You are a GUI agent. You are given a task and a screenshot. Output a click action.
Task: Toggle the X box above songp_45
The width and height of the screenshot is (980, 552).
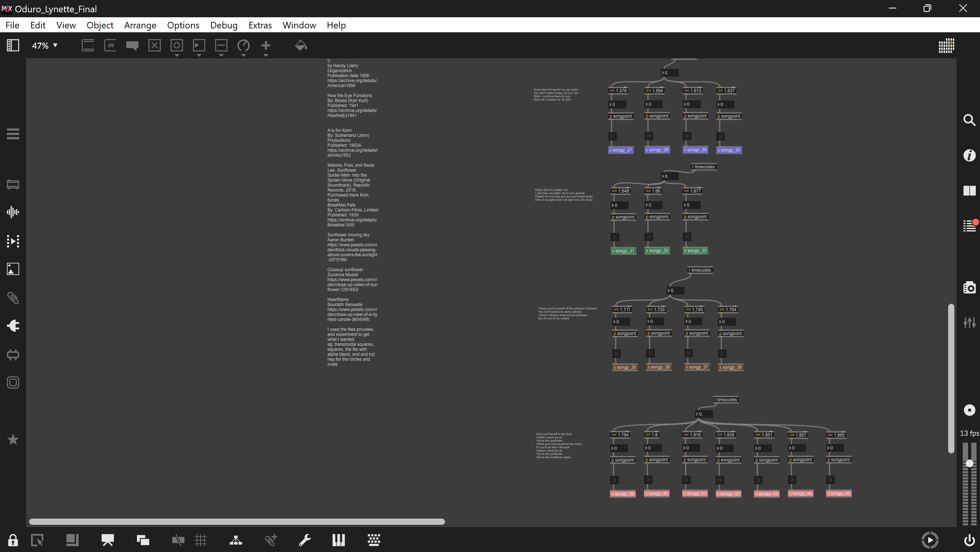coord(830,480)
